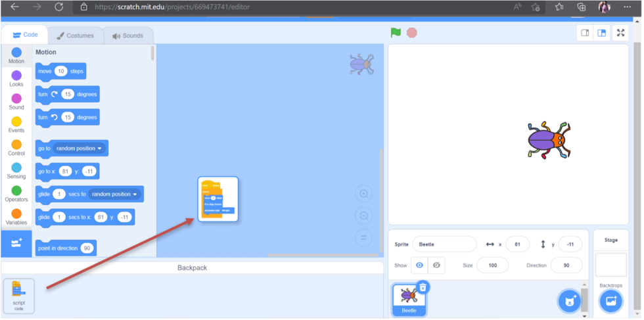Screen dimensions: 644x320
Task: Edit sprite y position field
Action: 570,244
